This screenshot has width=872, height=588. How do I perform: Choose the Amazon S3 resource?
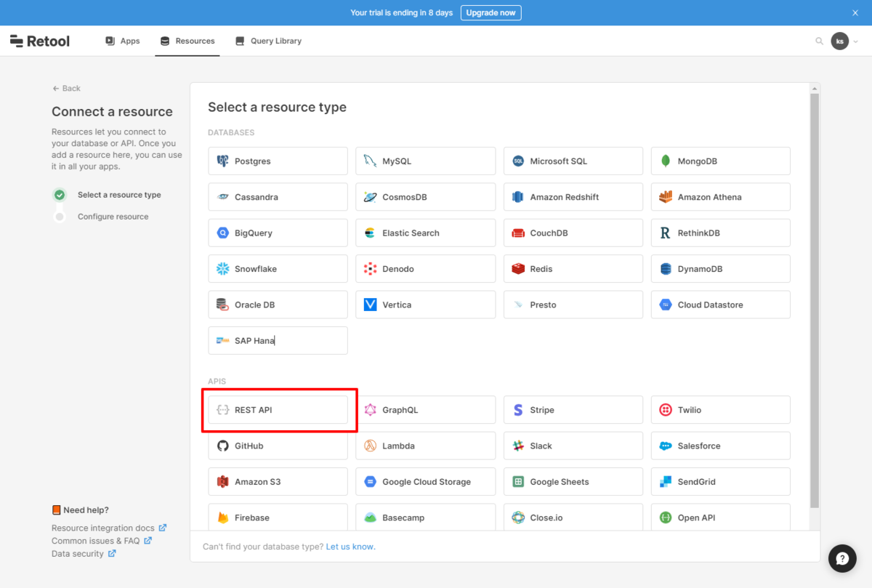coord(278,482)
